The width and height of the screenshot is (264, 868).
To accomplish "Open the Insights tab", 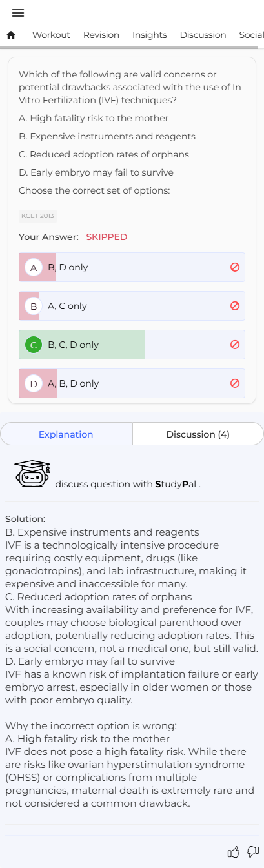I will tap(150, 35).
